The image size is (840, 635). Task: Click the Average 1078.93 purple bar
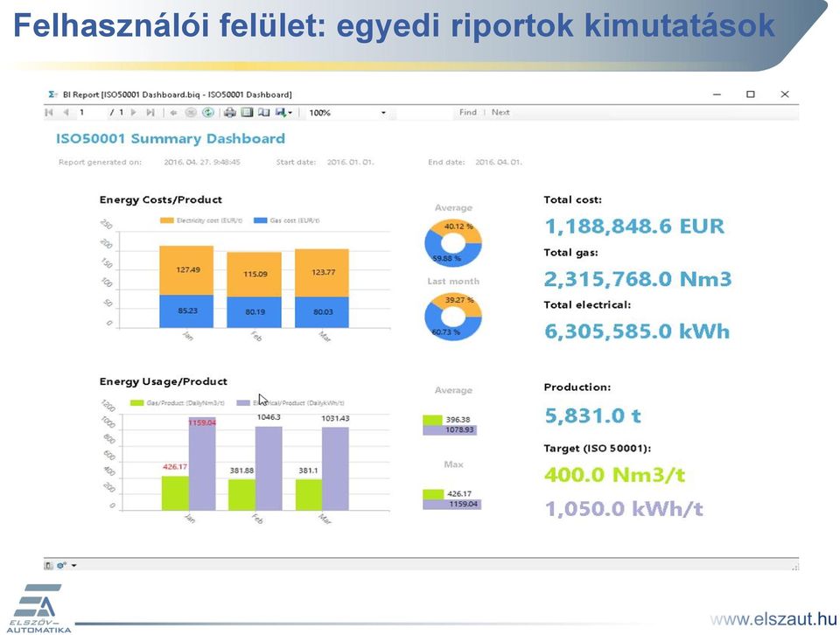pyautogui.click(x=450, y=430)
